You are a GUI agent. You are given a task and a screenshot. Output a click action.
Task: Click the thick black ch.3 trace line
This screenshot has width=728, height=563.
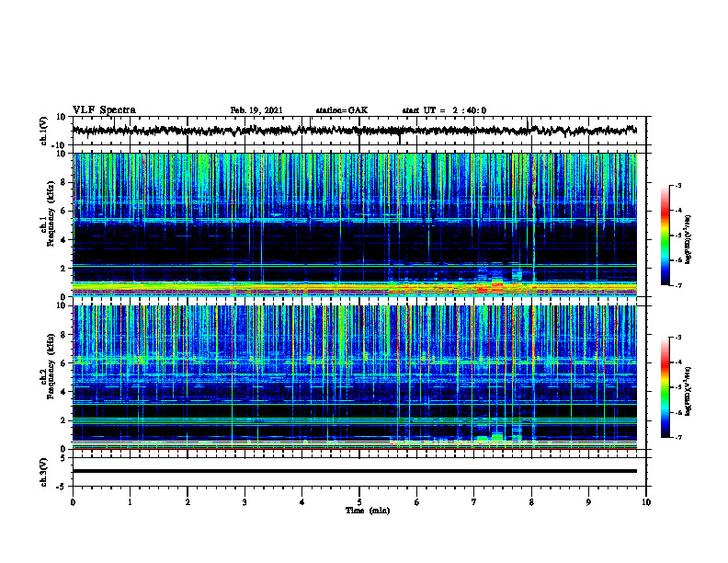(354, 471)
